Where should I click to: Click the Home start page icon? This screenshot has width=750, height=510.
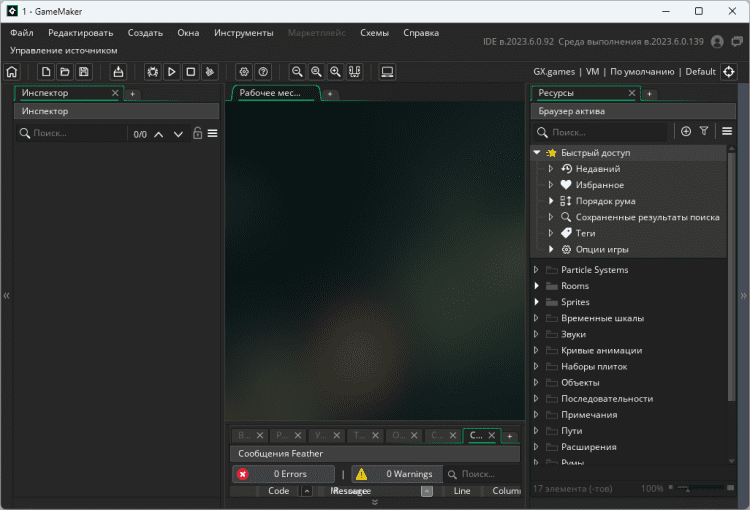coord(12,72)
